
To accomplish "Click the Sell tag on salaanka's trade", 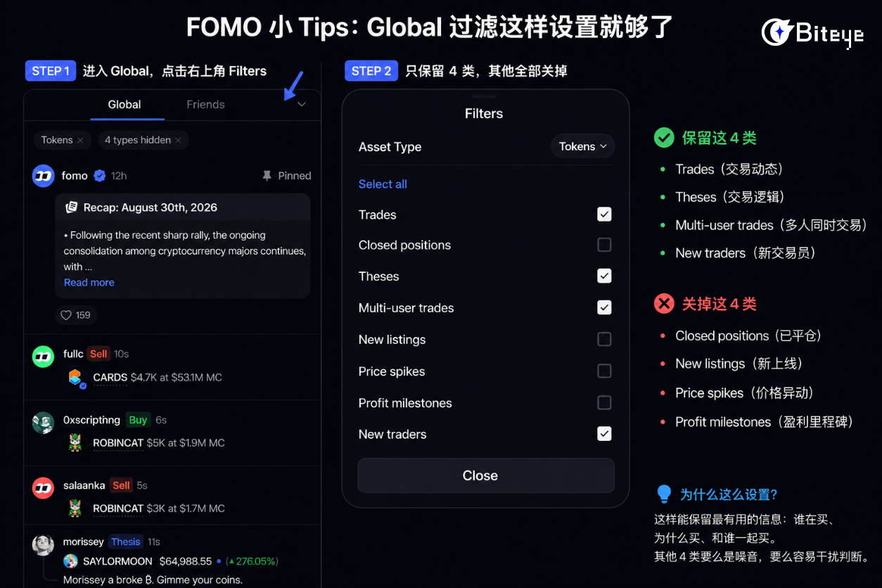I will (121, 485).
